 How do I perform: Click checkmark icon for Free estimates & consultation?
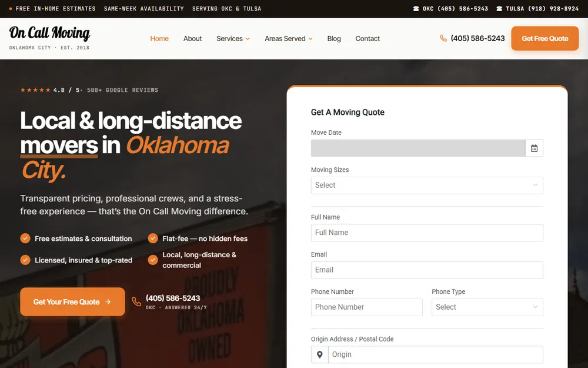(25, 238)
